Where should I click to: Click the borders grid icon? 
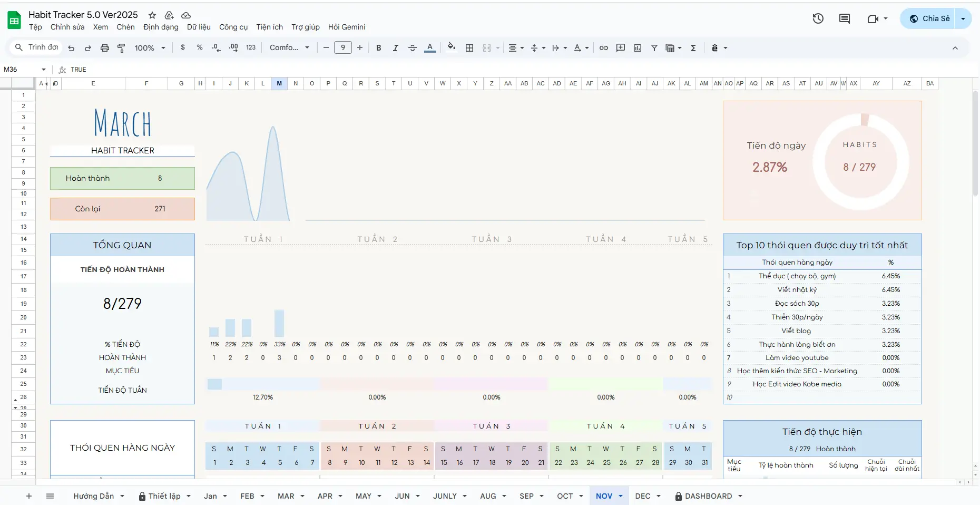(469, 48)
